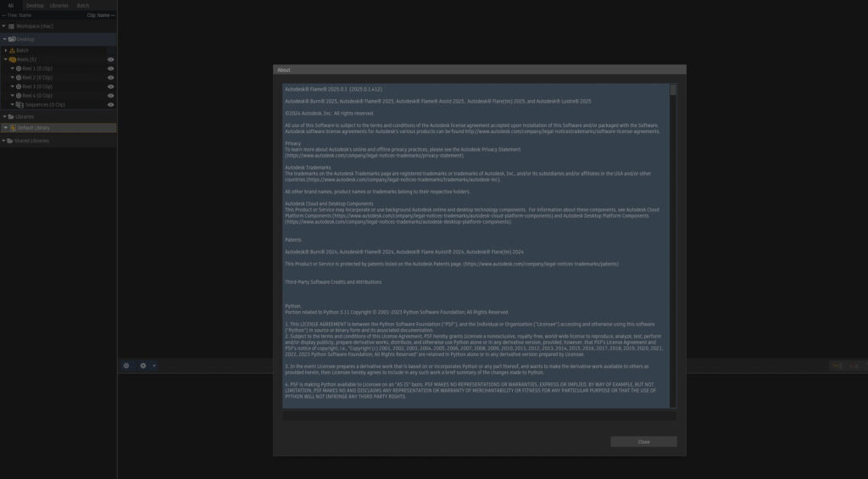This screenshot has height=479, width=868.
Task: Click the Workspace (mac) icon in tree
Action: (x=12, y=26)
